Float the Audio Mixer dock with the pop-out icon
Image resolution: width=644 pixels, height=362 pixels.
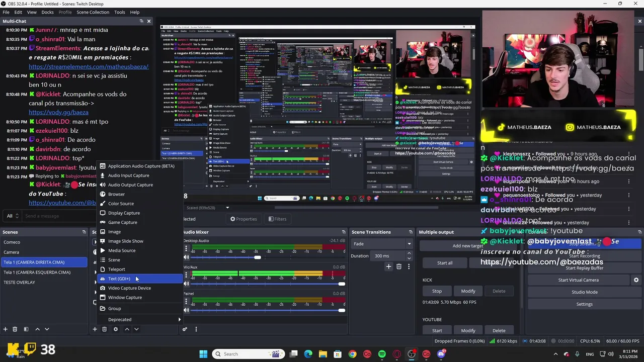(344, 232)
